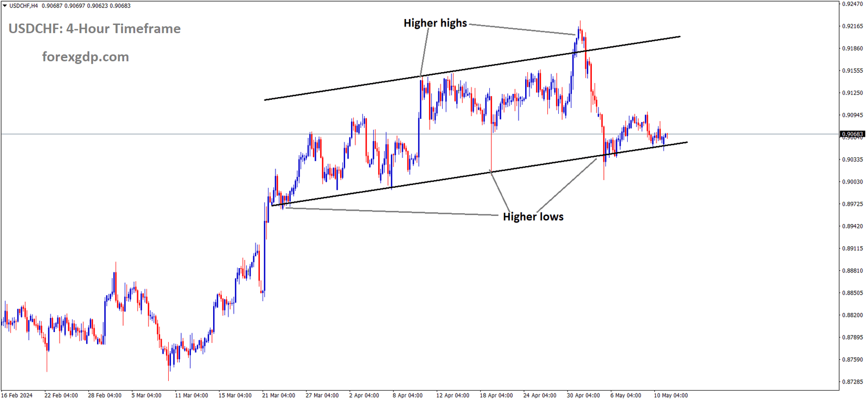Click price level 0.89725 on axis

pos(852,204)
